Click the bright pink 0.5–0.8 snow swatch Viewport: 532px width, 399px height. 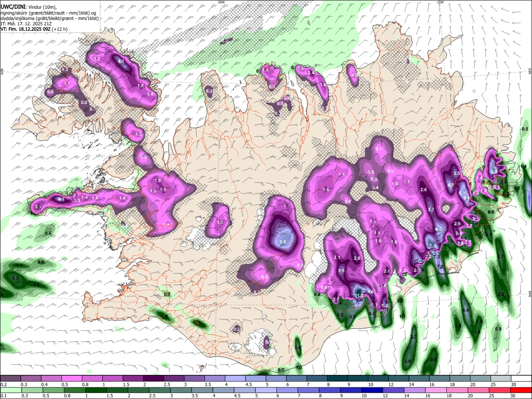pyautogui.click(x=71, y=379)
